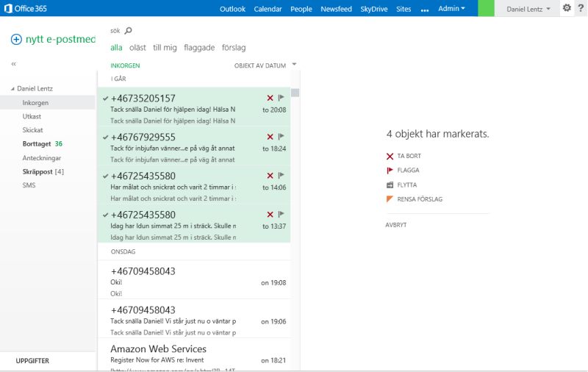The height and width of the screenshot is (372, 588).
Task: Expand the Admin dropdown menu
Action: click(x=451, y=9)
